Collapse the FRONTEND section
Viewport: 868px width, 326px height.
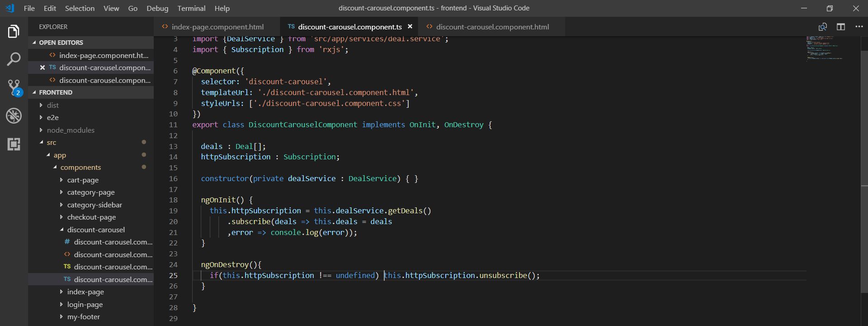tap(91, 92)
